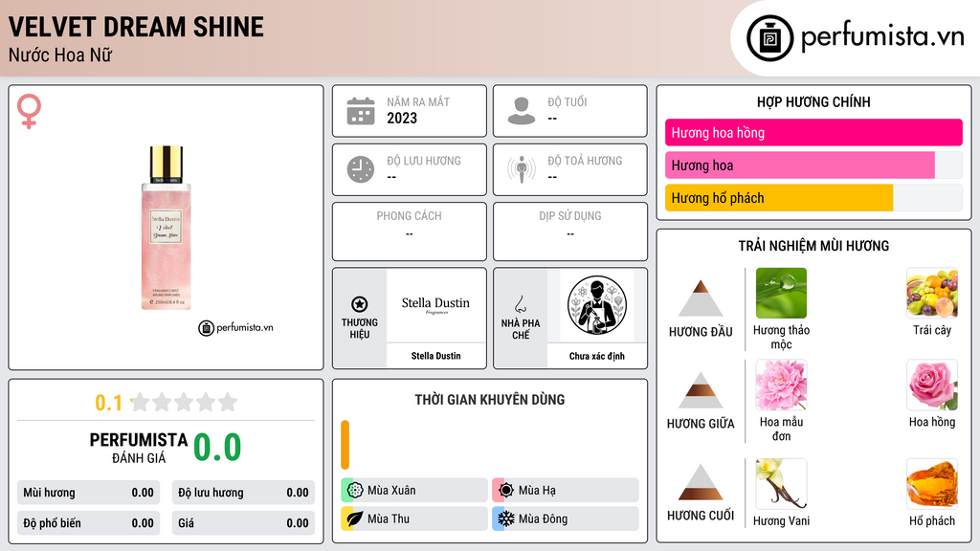This screenshot has height=551, width=980.
Task: Click the Dịp sử dụng occasion box
Action: point(570,231)
